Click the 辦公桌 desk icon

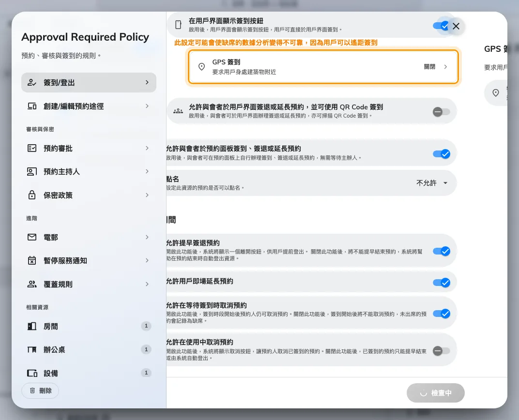32,349
